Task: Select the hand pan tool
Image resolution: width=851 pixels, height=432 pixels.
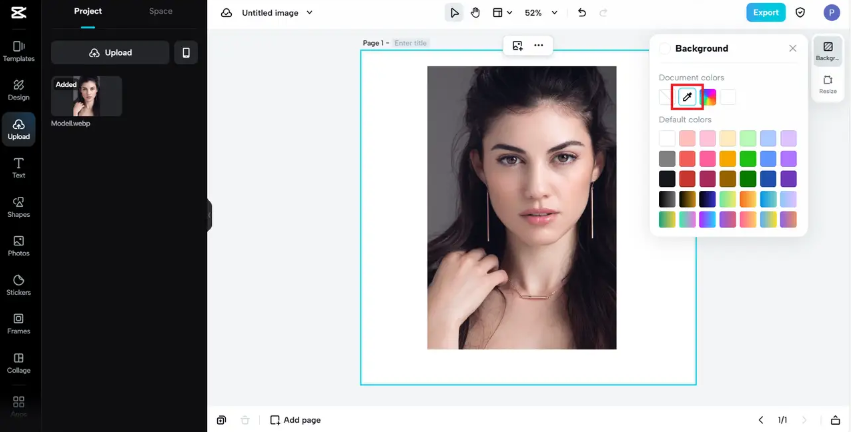Action: tap(475, 12)
